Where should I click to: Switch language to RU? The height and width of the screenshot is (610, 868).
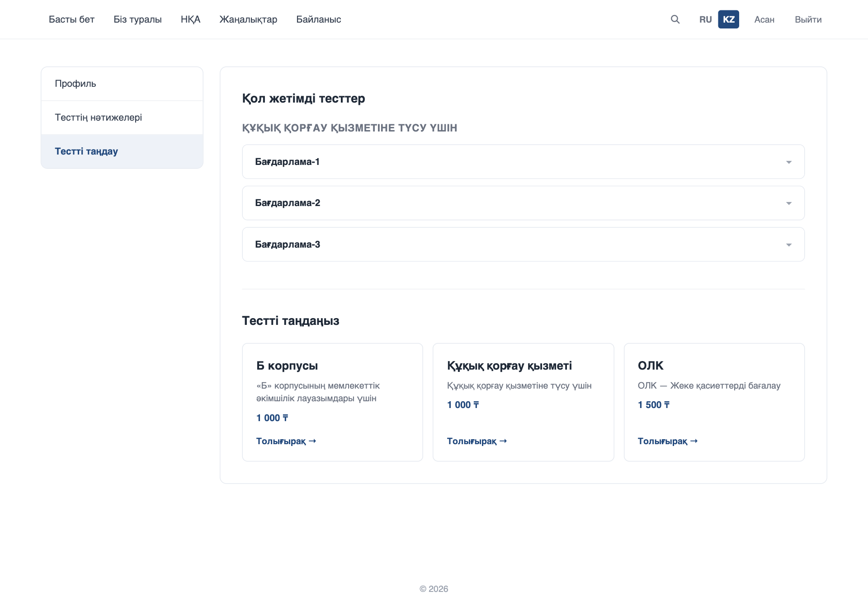(705, 19)
